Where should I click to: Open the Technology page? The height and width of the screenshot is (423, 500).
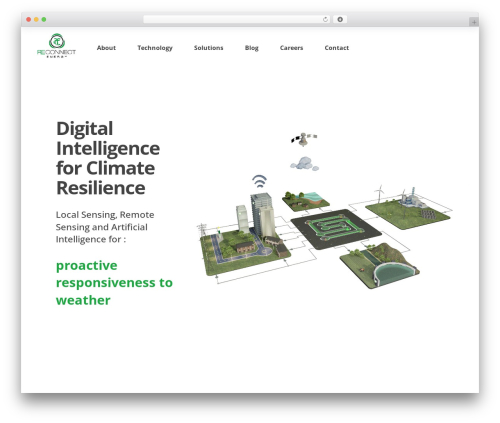pyautogui.click(x=155, y=48)
